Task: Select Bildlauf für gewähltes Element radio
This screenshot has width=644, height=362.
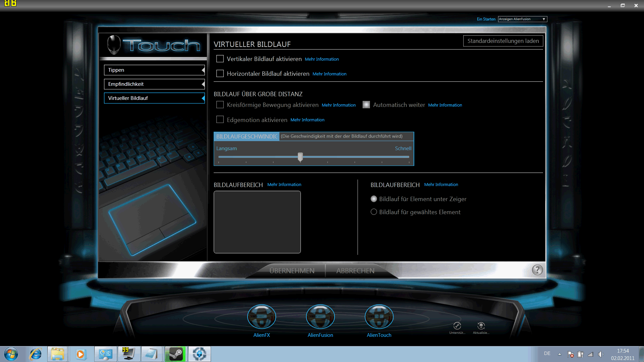Action: tap(374, 212)
